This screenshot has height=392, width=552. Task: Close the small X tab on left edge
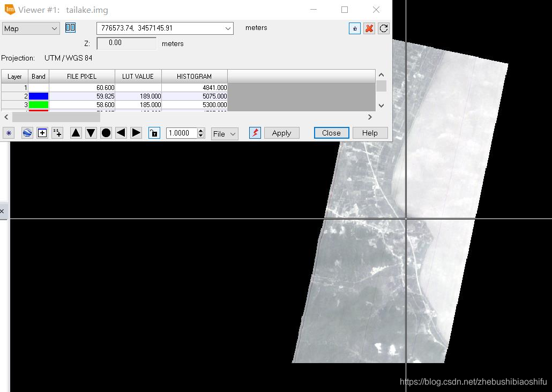(3, 211)
